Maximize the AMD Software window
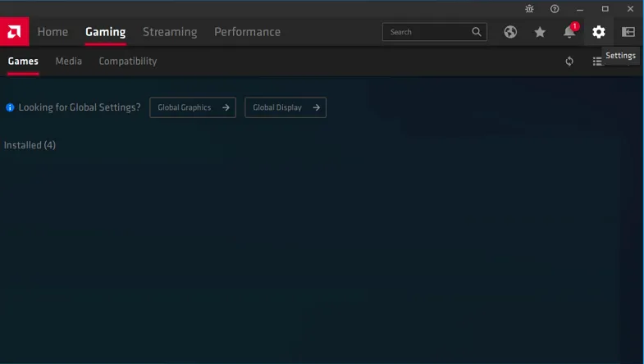 click(605, 9)
